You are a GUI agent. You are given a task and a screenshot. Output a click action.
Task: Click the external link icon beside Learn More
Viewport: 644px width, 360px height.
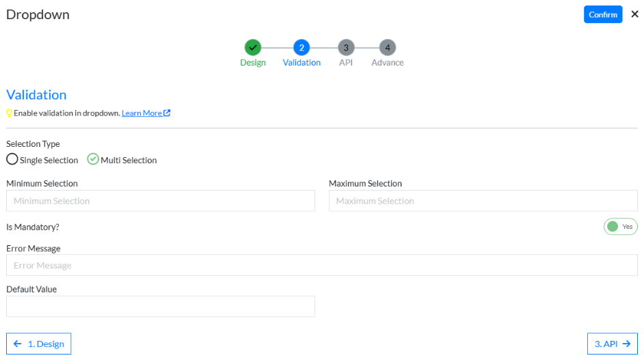tap(167, 113)
